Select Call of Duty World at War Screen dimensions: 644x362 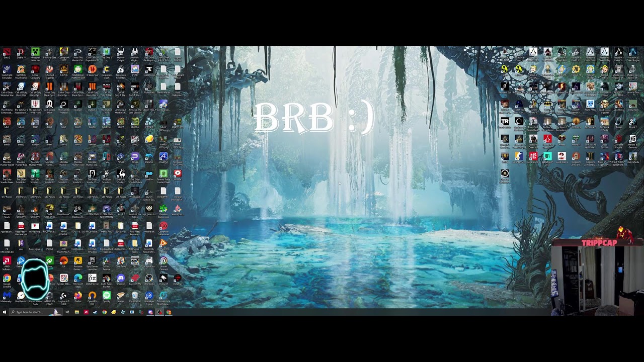(x=7, y=89)
